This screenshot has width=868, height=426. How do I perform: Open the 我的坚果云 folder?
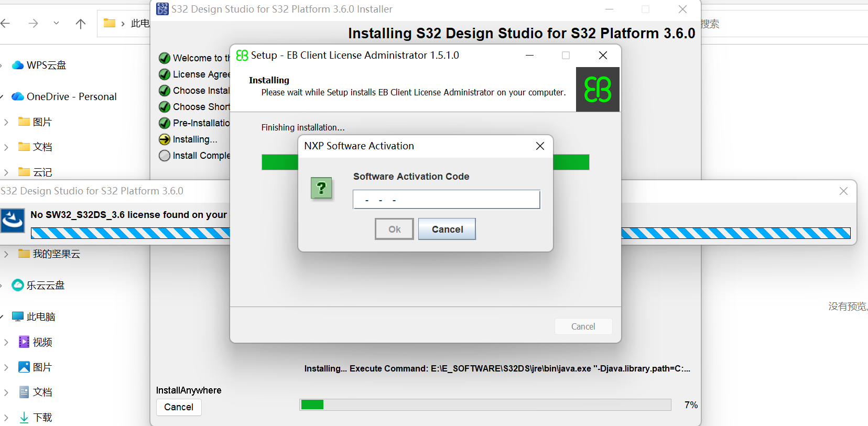[x=56, y=254]
